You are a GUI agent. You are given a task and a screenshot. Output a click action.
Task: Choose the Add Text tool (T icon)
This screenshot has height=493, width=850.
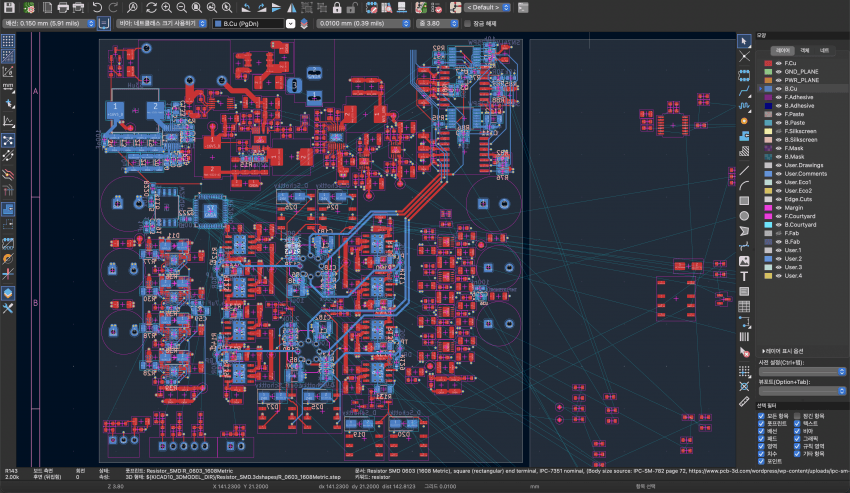point(744,277)
